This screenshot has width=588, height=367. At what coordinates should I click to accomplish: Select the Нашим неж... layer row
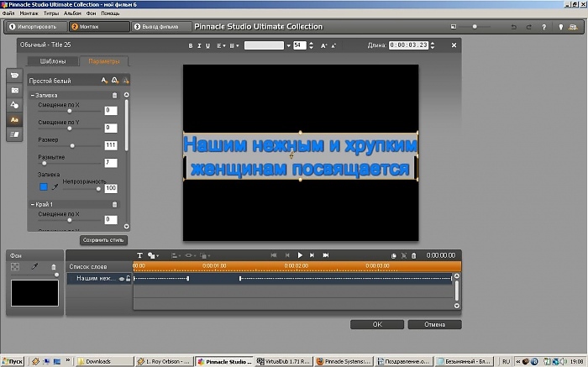[99, 278]
